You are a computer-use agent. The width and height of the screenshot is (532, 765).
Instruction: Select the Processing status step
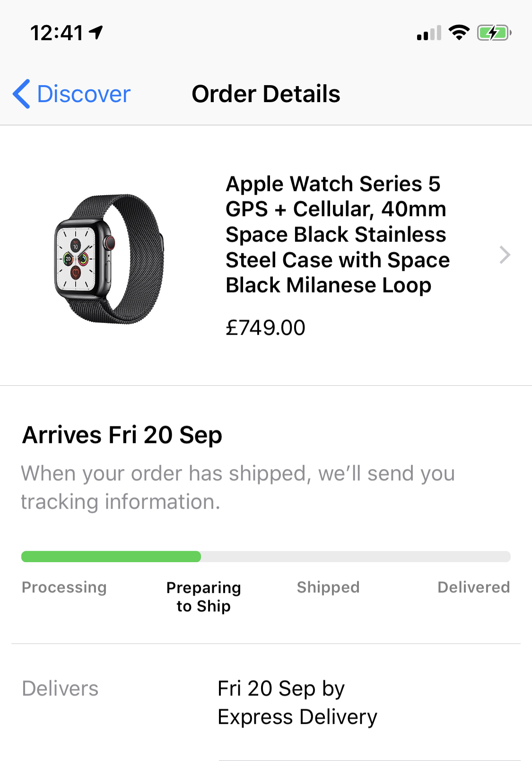[64, 587]
